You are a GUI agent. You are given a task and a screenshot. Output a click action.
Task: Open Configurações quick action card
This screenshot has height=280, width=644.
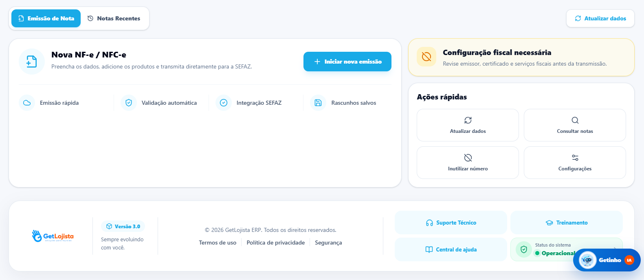(x=575, y=163)
